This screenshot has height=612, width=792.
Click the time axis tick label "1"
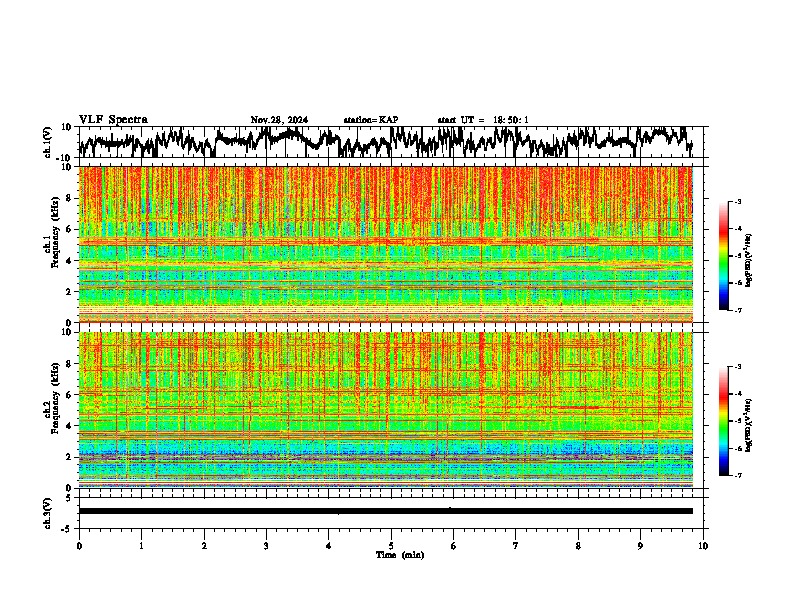(141, 546)
